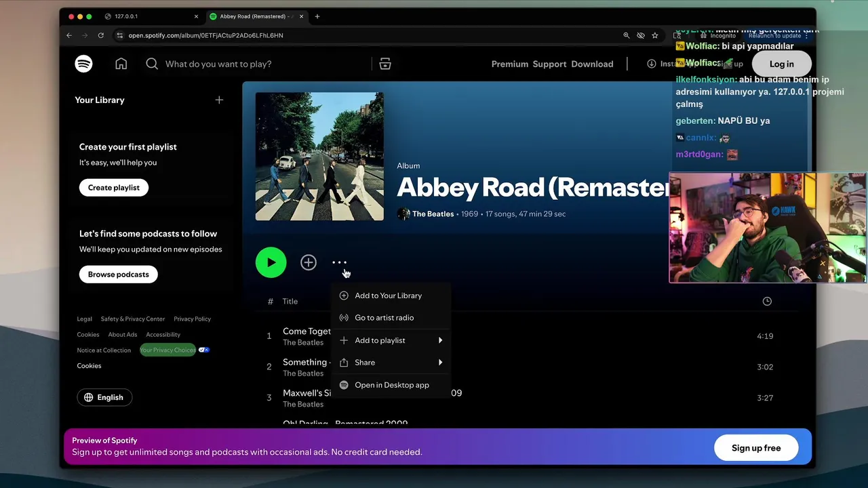Click the Title column header
The image size is (868, 488).
pyautogui.click(x=290, y=302)
